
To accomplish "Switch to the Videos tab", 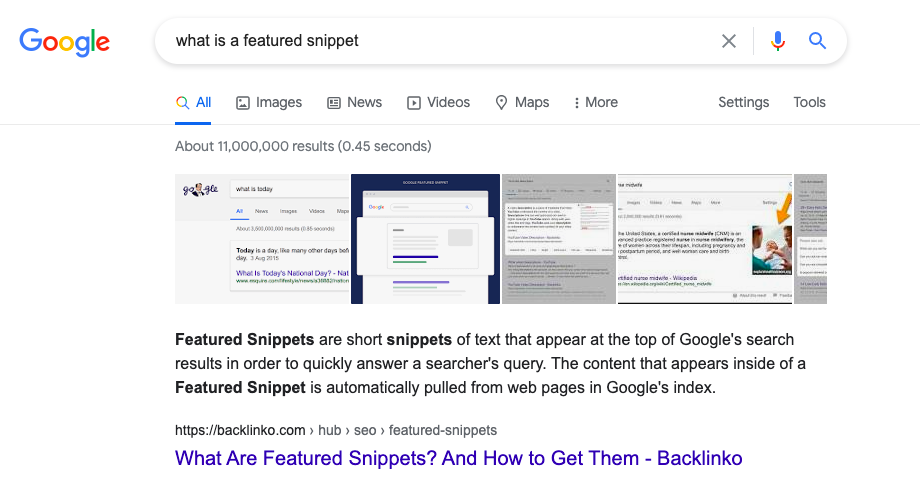I will [438, 103].
